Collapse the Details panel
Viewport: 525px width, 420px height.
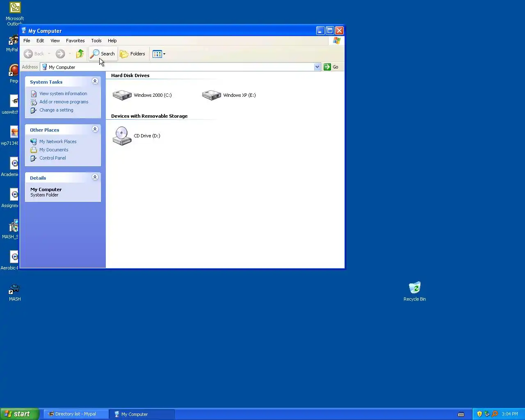[95, 177]
